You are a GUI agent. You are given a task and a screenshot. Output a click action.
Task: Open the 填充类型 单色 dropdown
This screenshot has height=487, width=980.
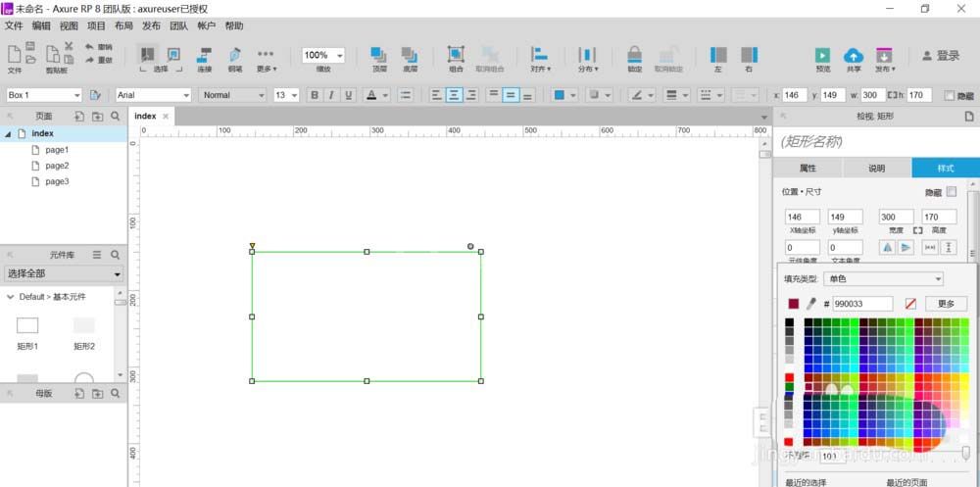883,279
